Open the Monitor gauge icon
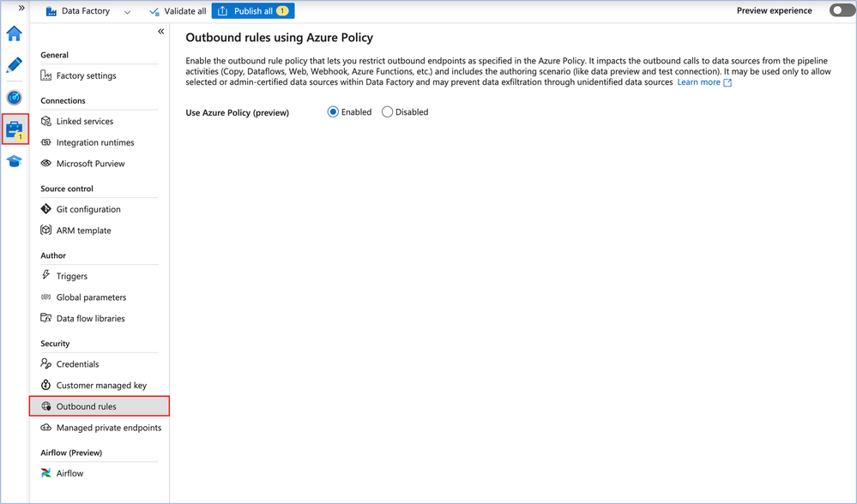The height and width of the screenshot is (504, 857). [15, 97]
